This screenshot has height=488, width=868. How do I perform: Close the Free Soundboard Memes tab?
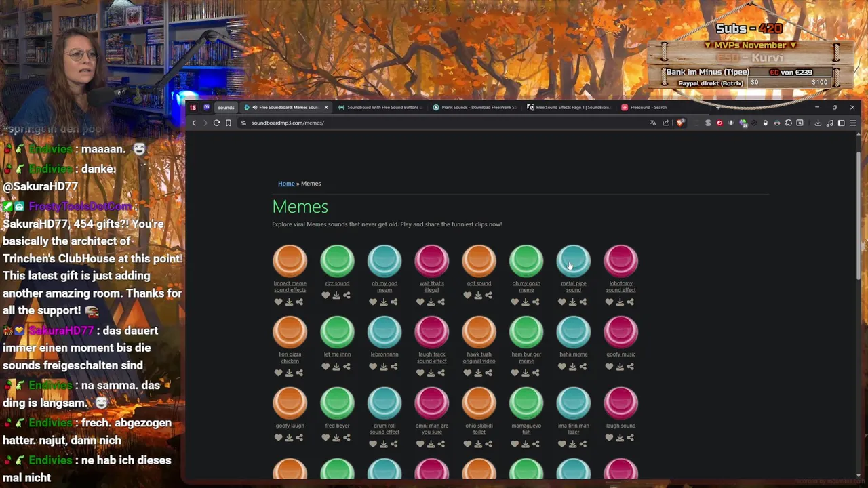[325, 107]
